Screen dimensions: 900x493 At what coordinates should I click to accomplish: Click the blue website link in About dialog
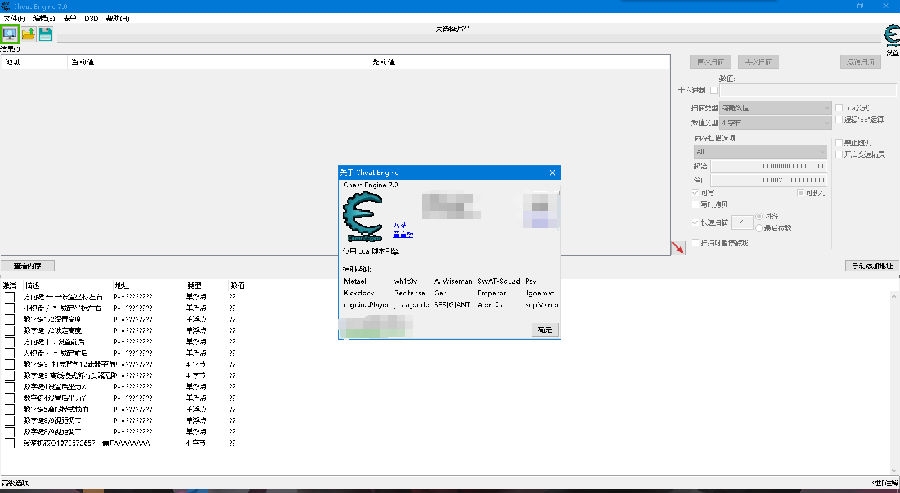pos(402,234)
